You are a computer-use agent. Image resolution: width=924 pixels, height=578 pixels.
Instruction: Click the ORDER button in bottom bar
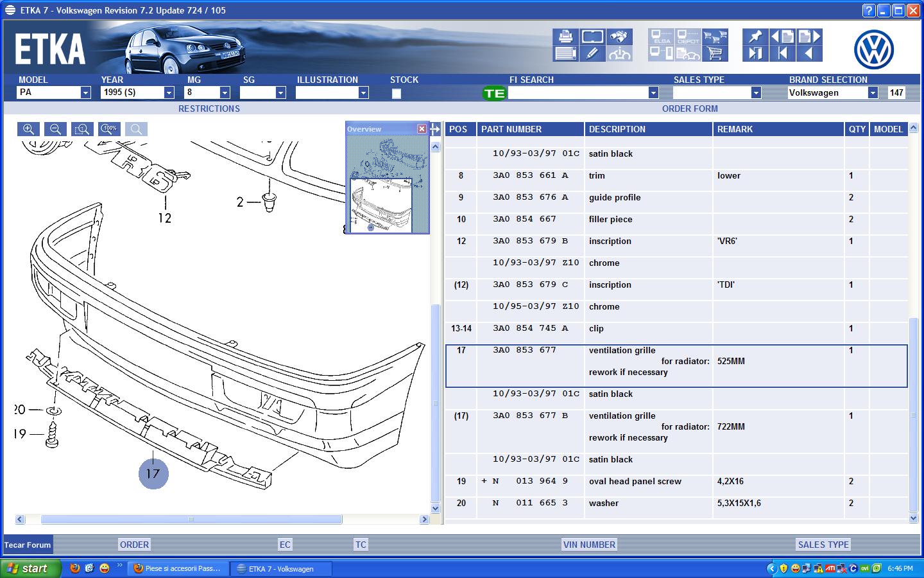[134, 545]
